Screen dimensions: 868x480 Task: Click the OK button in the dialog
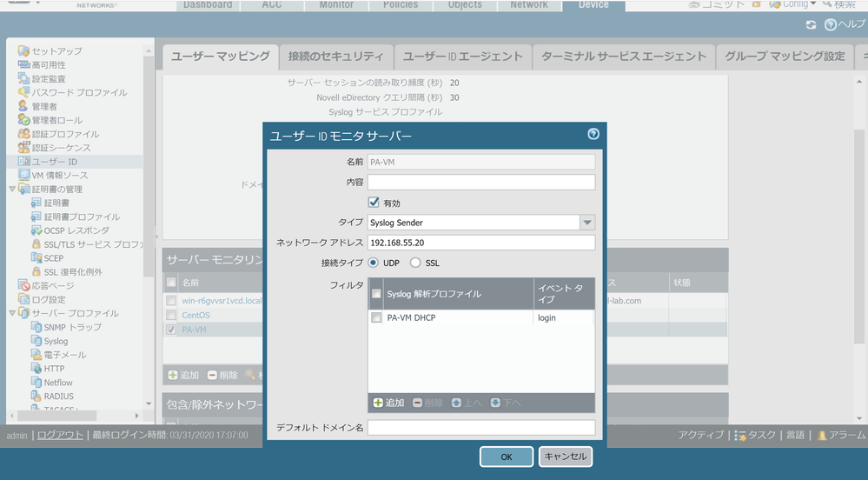tap(506, 457)
